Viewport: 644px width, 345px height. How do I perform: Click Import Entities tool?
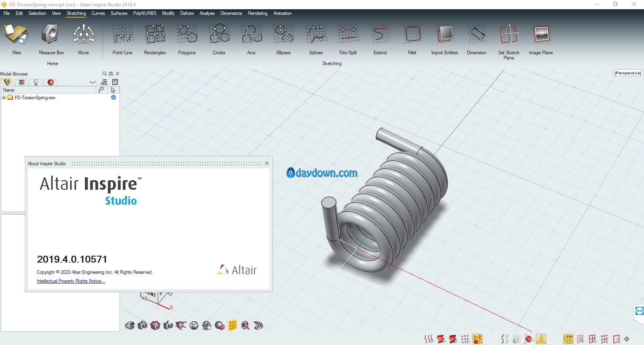(444, 39)
